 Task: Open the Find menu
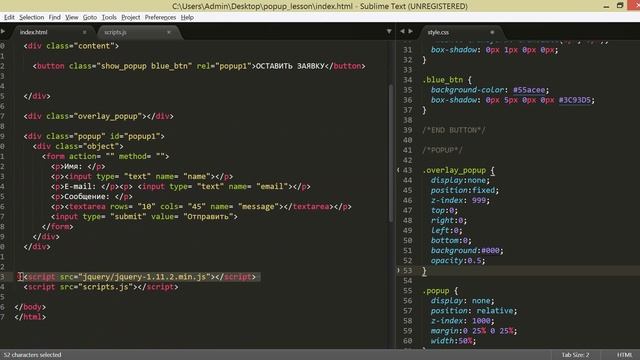point(54,17)
